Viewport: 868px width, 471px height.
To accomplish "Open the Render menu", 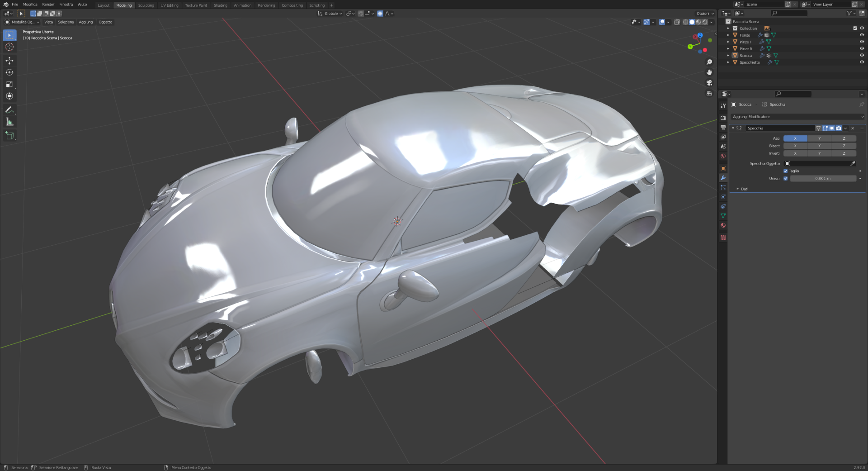I will [x=48, y=5].
